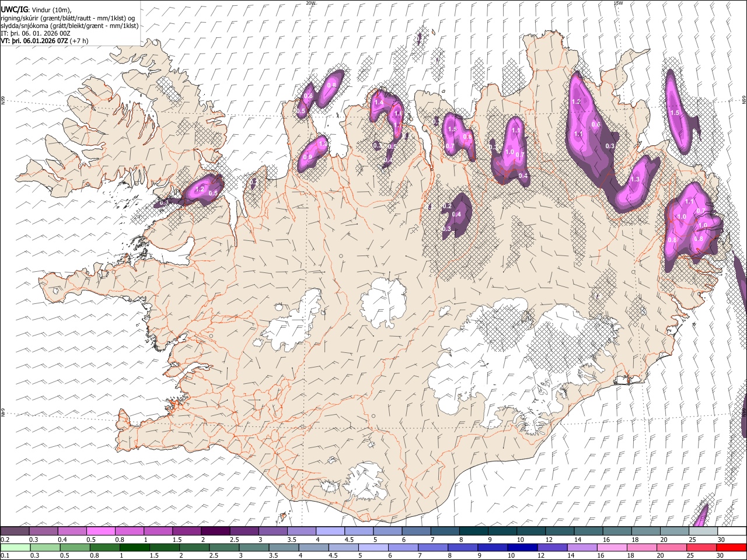Pick upper legend swatch for 0.4–0.5
747x560 pixels.
(x=72, y=531)
